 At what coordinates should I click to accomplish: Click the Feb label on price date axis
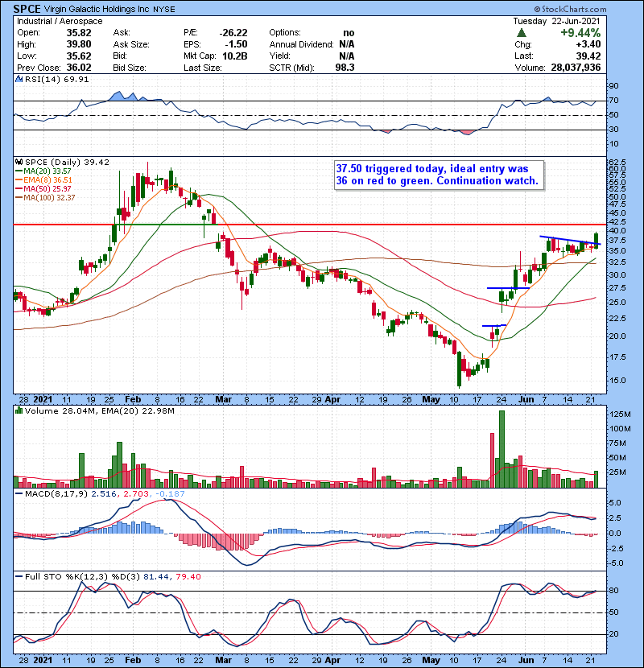coord(133,399)
